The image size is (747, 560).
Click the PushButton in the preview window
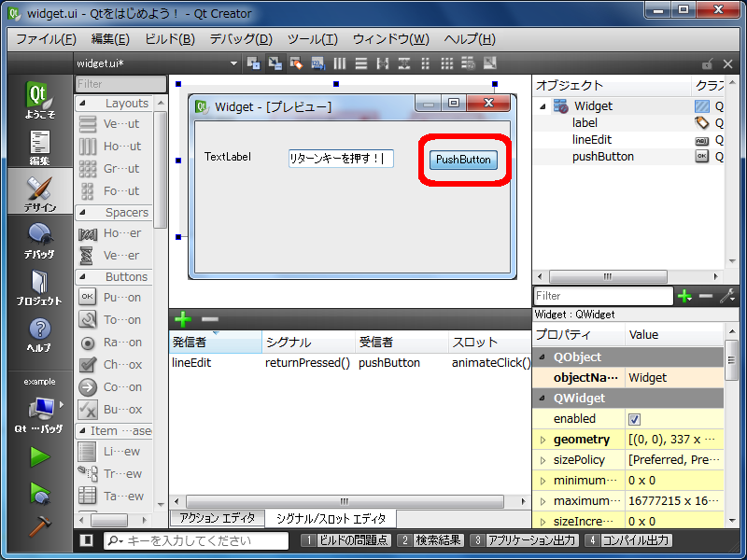[463, 160]
